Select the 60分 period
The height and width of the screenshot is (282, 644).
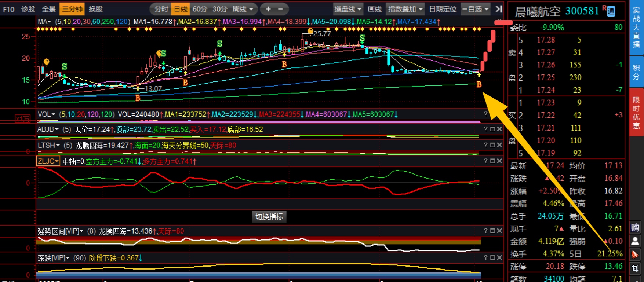coord(200,9)
